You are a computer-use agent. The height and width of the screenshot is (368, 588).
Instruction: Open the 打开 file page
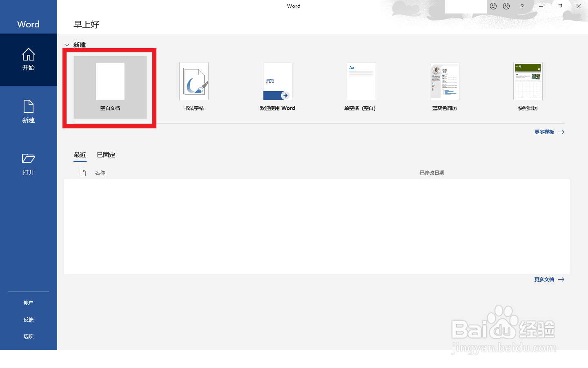pyautogui.click(x=29, y=164)
